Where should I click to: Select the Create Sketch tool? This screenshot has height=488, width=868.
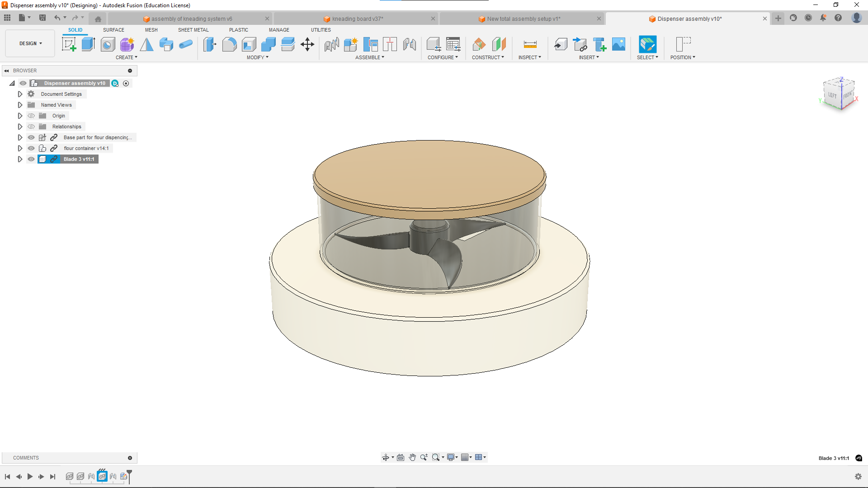[x=69, y=44]
